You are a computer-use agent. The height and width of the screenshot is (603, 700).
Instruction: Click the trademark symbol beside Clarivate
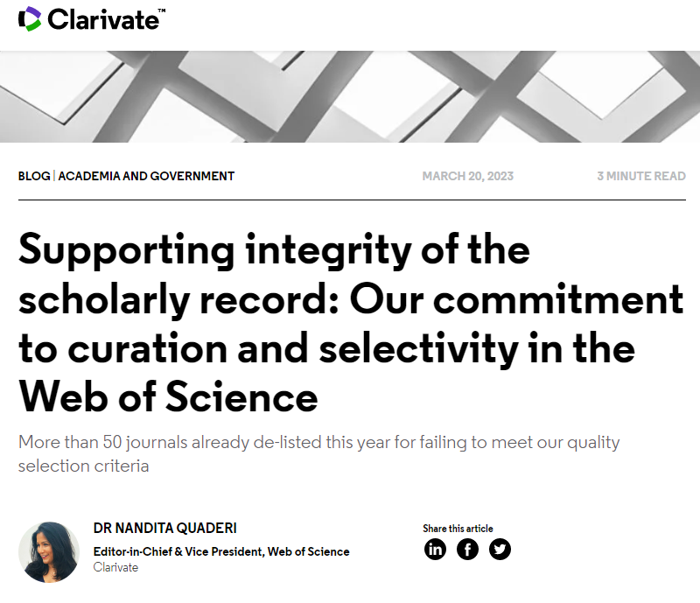coord(162,11)
